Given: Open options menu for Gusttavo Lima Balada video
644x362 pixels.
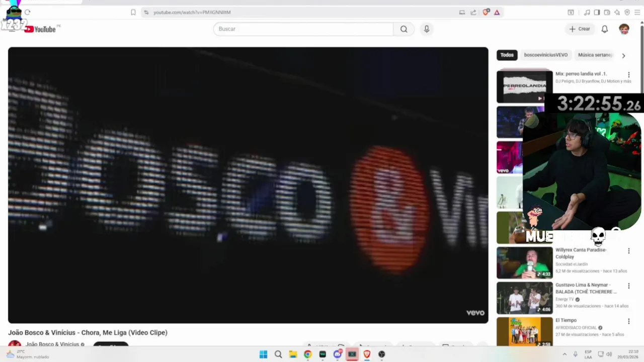Looking at the screenshot, I should click(628, 286).
